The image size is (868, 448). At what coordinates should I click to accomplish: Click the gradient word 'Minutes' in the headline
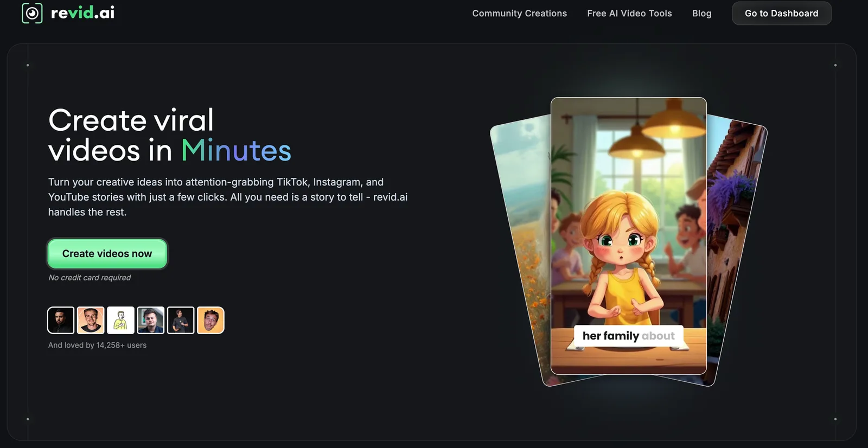[236, 150]
